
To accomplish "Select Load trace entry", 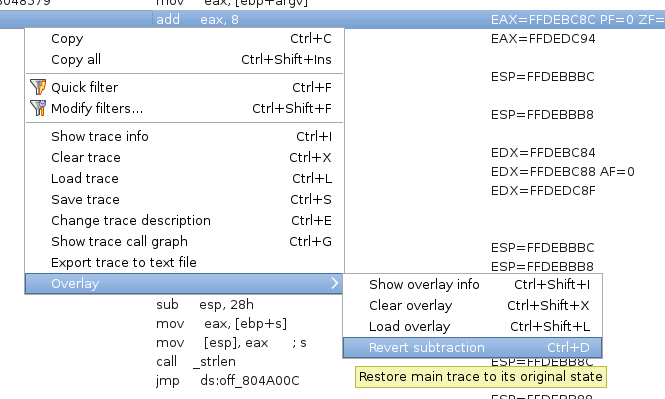I will pyautogui.click(x=184, y=179).
